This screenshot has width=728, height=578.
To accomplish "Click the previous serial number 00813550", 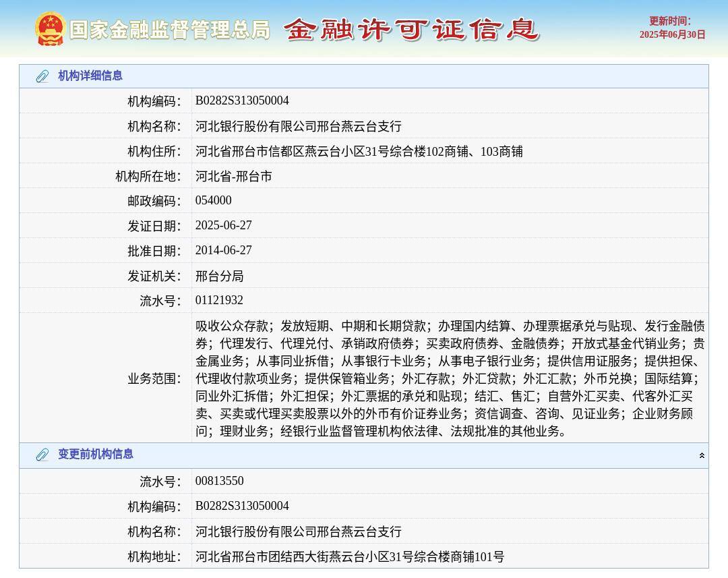I will (219, 481).
